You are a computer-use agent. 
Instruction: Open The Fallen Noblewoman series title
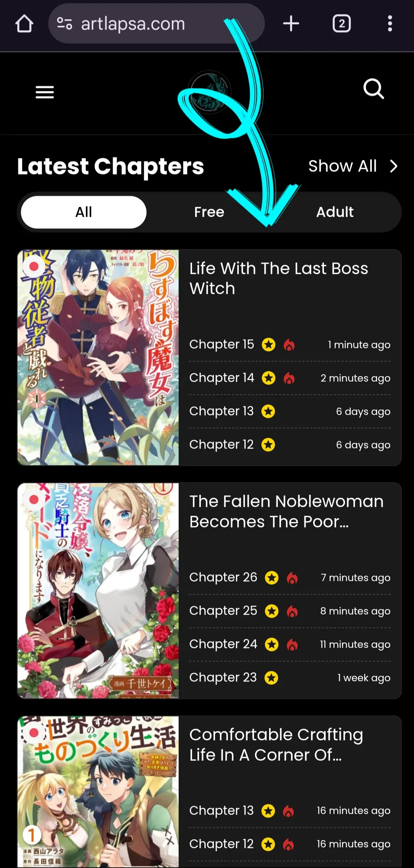pyautogui.click(x=286, y=512)
